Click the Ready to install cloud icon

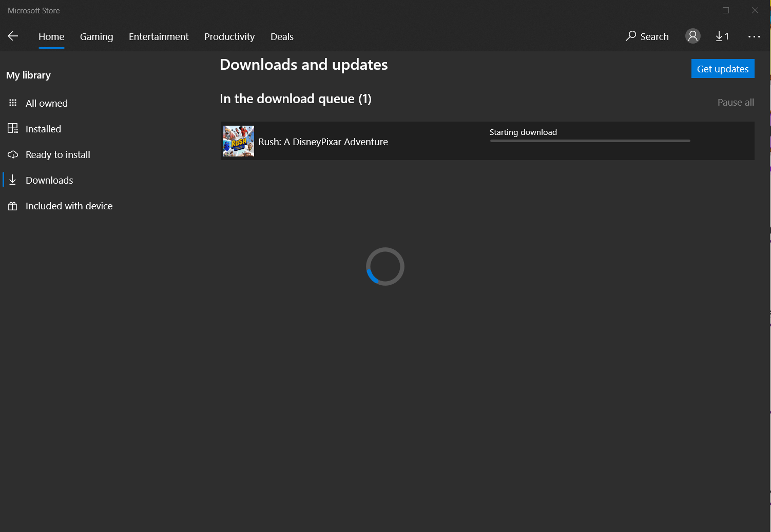click(13, 154)
